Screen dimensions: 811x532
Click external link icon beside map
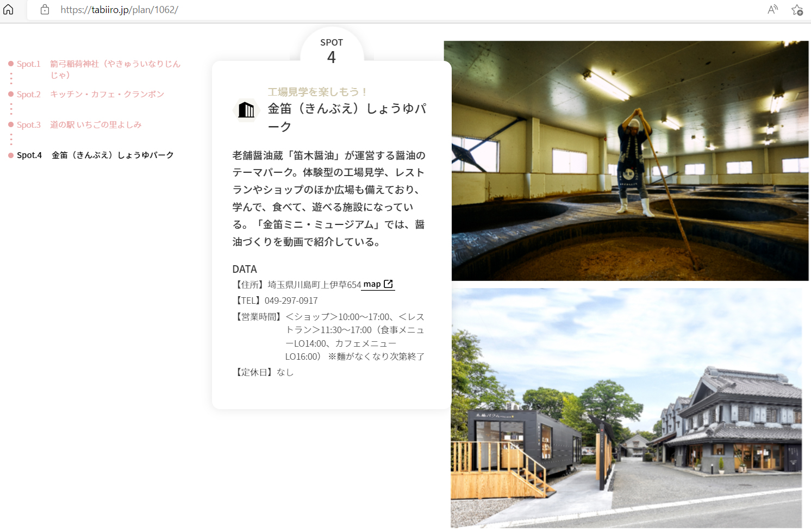click(x=388, y=284)
